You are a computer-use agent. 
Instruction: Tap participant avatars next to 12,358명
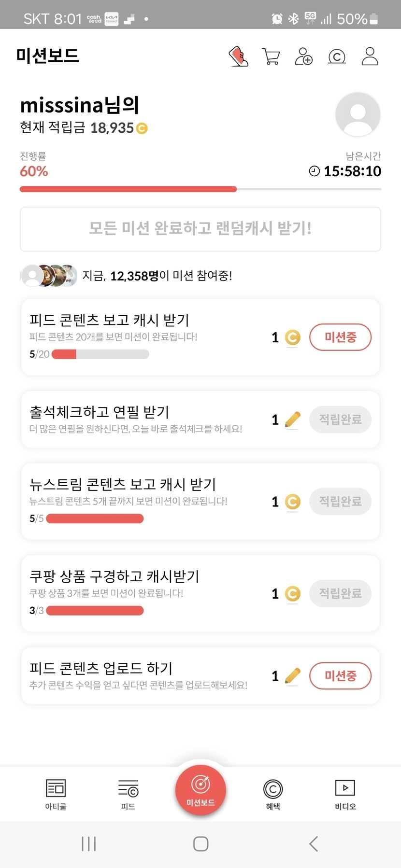49,276
